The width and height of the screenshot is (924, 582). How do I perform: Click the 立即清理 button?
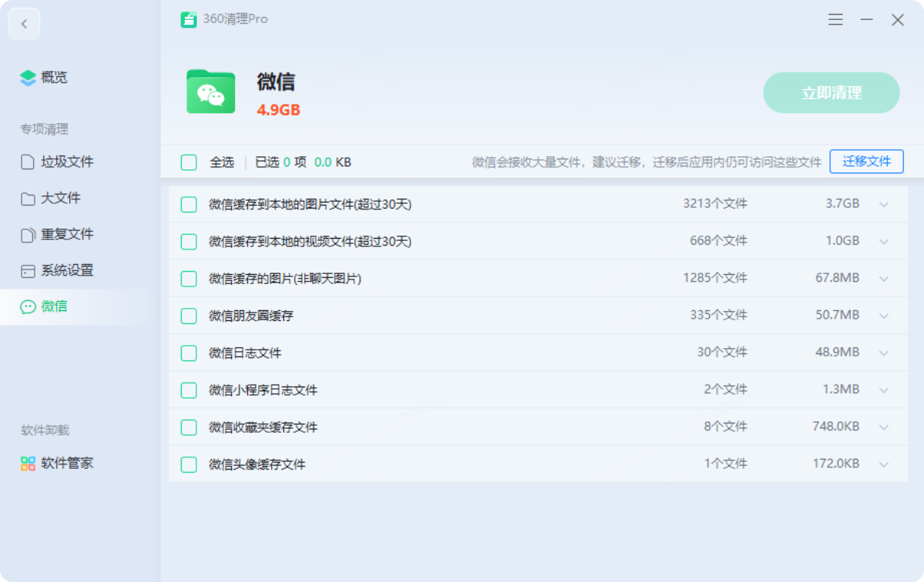point(832,93)
